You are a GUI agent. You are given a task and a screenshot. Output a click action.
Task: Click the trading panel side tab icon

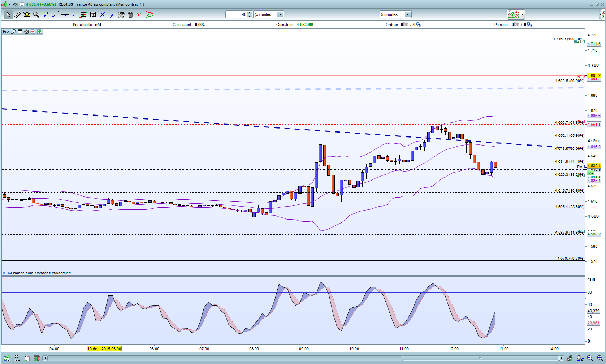point(602,15)
